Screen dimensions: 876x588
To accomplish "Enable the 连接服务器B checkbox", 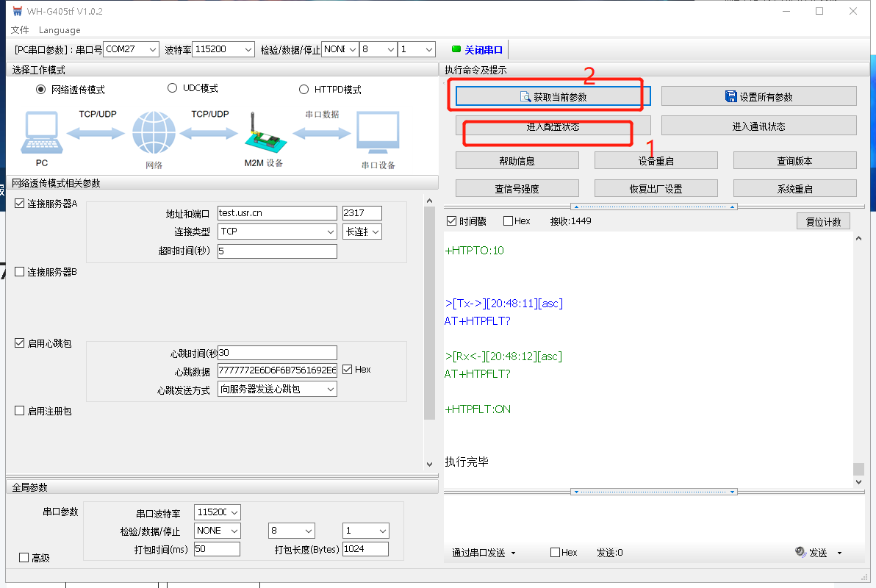I will (20, 272).
